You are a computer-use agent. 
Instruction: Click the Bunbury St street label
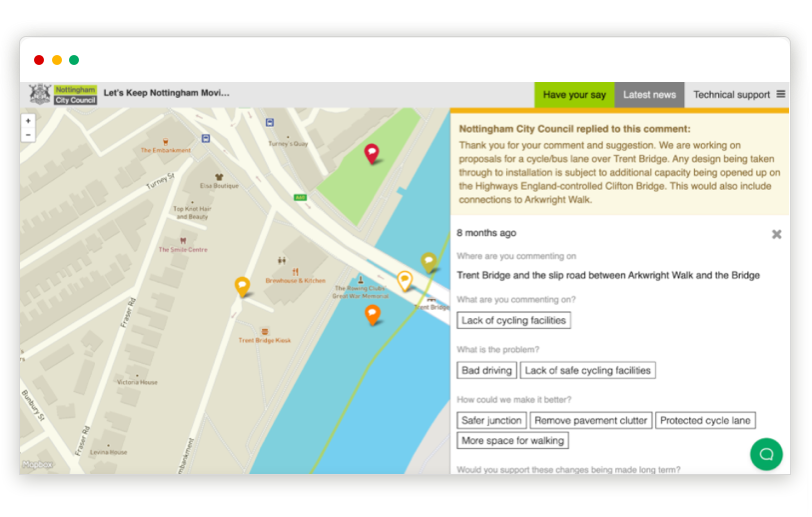[33, 406]
